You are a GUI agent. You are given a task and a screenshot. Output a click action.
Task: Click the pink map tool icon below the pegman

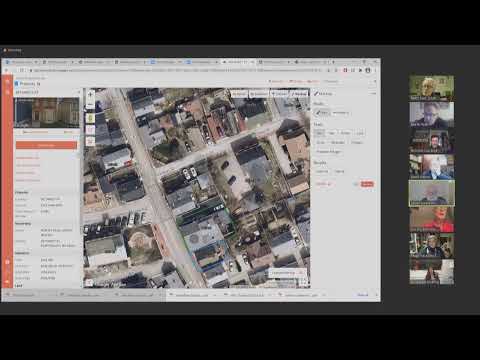click(x=90, y=130)
